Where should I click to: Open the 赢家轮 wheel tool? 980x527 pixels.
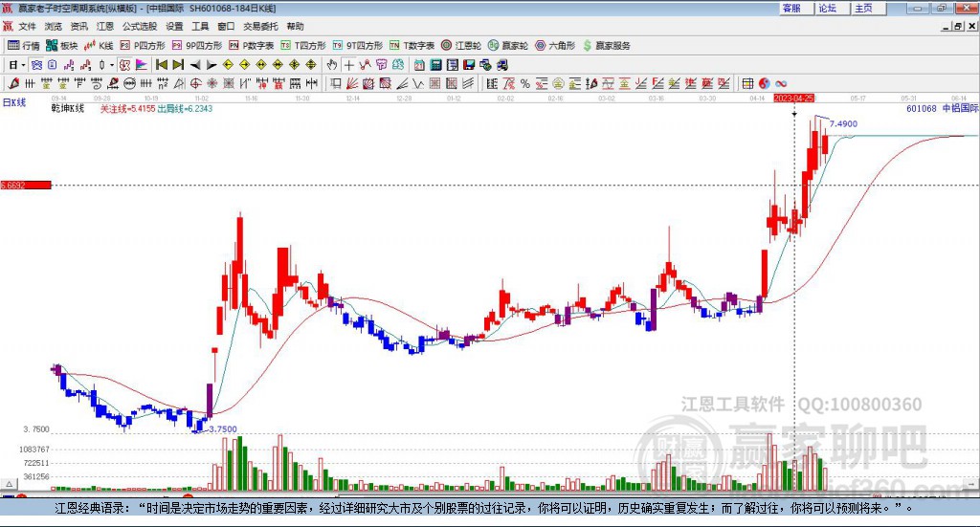click(508, 46)
